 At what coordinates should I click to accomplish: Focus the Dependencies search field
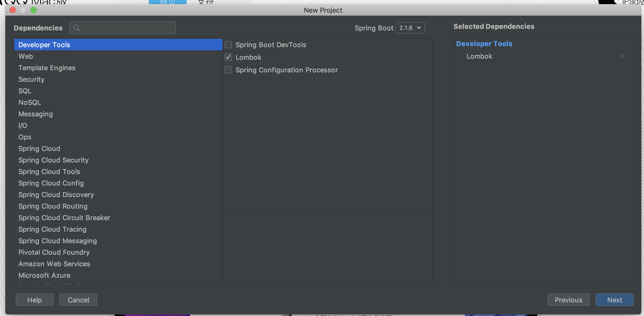123,28
